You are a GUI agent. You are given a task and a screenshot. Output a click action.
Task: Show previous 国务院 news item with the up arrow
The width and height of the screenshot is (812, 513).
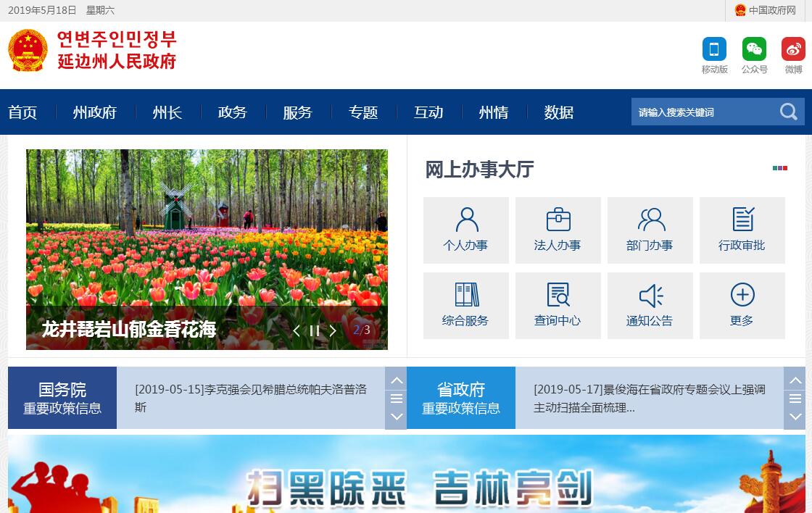[397, 380]
